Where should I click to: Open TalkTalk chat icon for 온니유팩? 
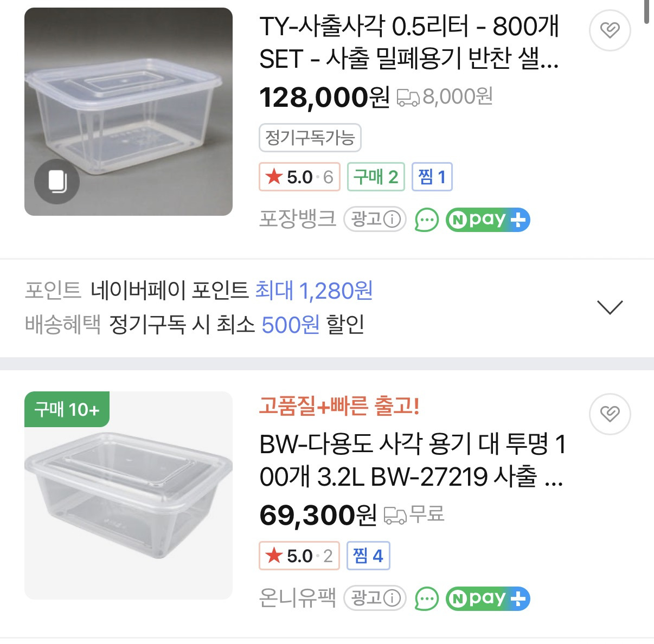coord(426,599)
